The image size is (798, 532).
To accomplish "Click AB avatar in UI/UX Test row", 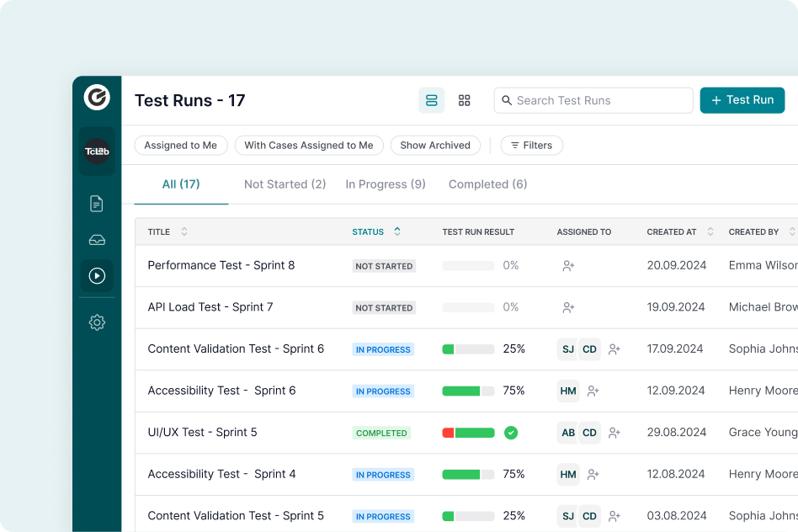I will point(568,433).
